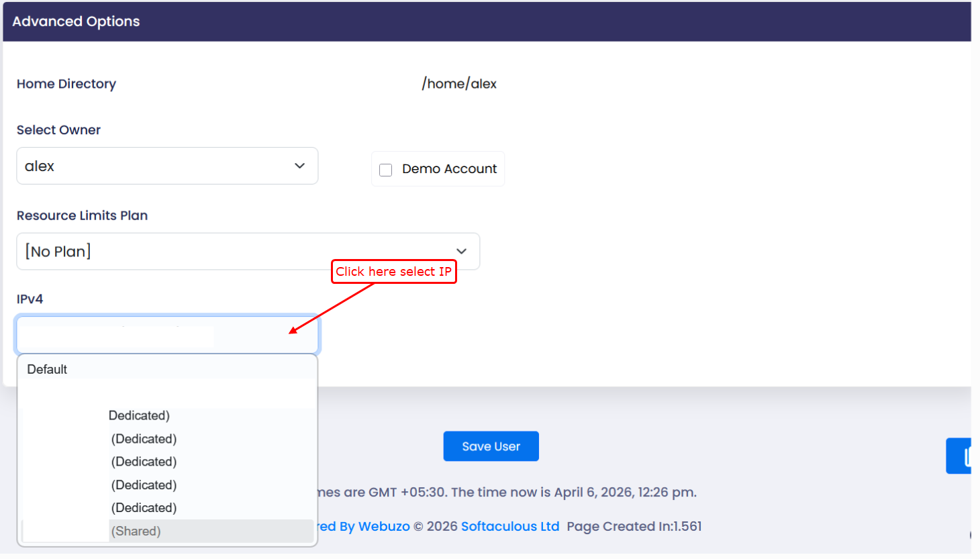Viewport: 980px width, 559px height.
Task: Expand the Resource Limits Plan [No Plan] dropdown
Action: click(248, 252)
